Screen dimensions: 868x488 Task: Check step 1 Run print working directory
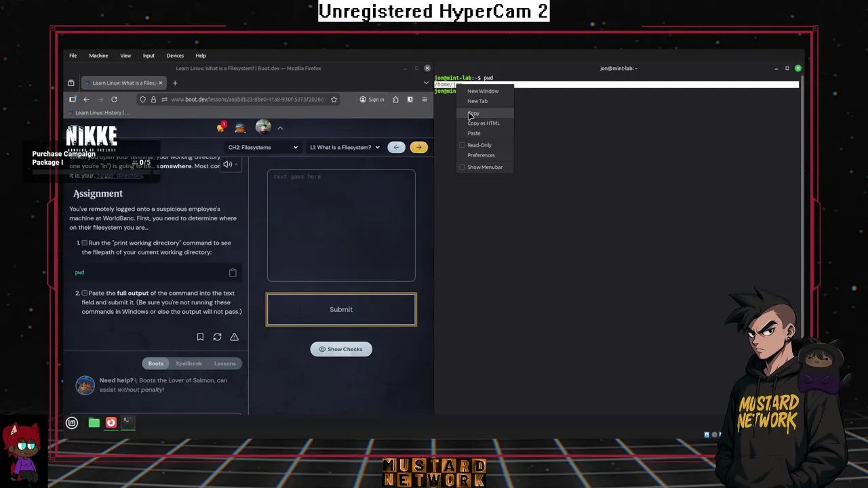pyautogui.click(x=84, y=243)
